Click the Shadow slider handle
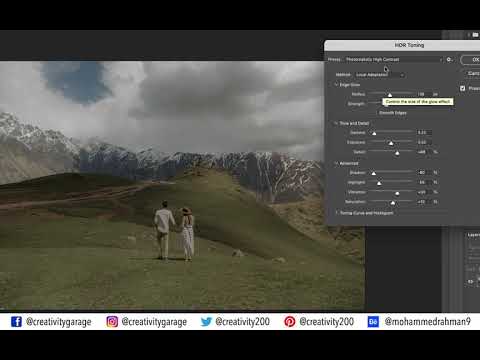The height and width of the screenshot is (360, 480). pyautogui.click(x=374, y=174)
